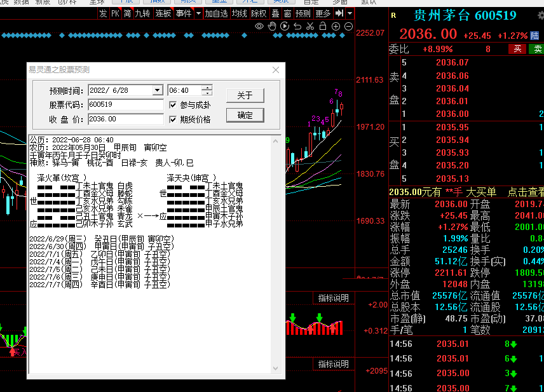Click the results scrollbar down arrow
The width and height of the screenshot is (544, 392).
(x=275, y=368)
